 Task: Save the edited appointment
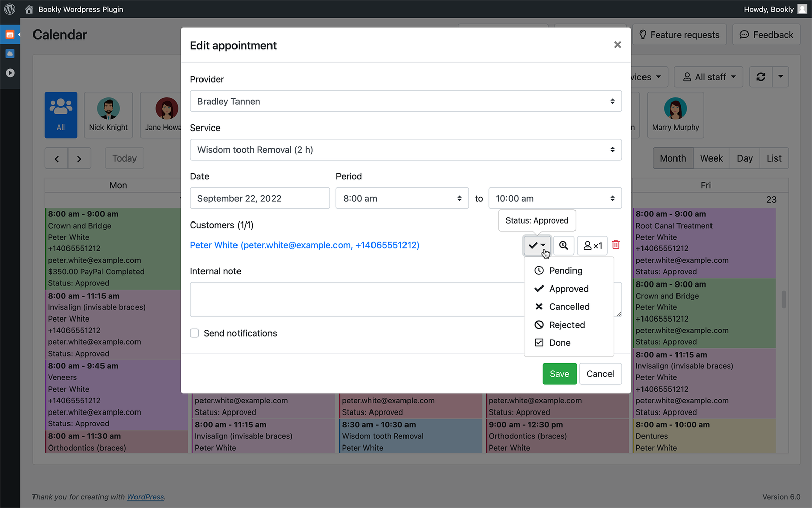559,373
